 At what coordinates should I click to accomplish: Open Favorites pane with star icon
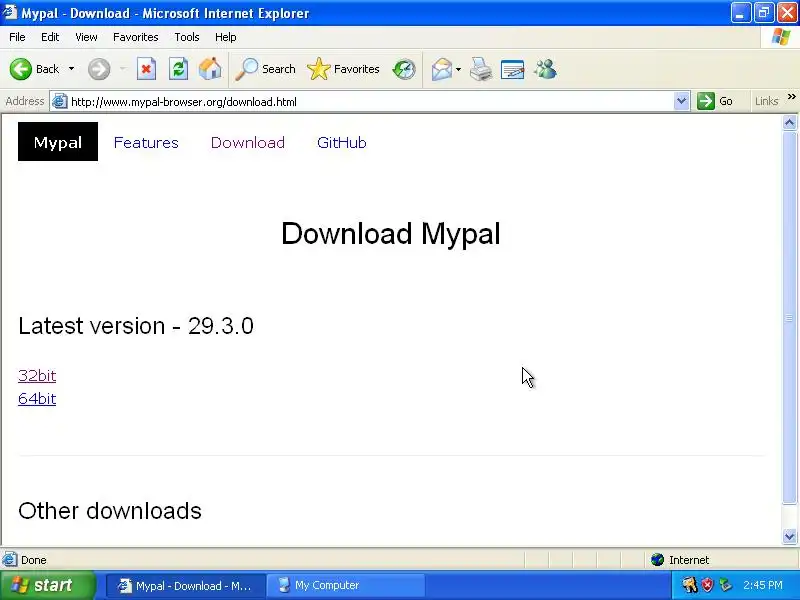[343, 69]
